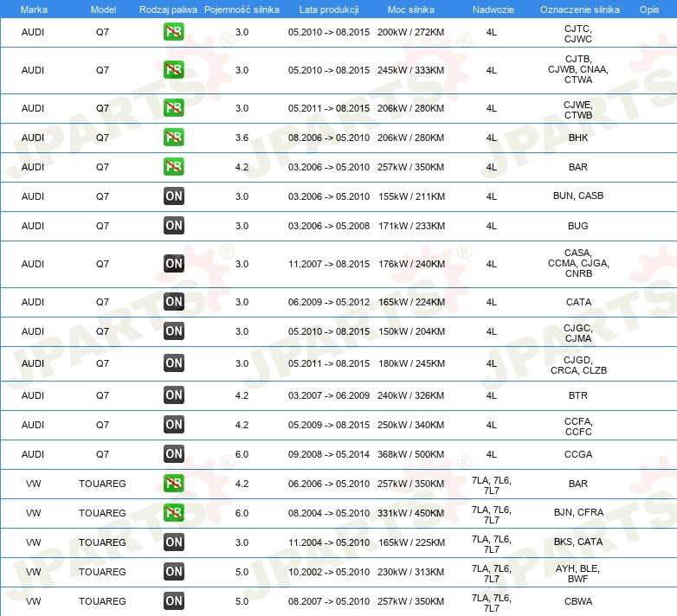Click the ON diesel icon in the BUN, CASB row

tap(173, 196)
